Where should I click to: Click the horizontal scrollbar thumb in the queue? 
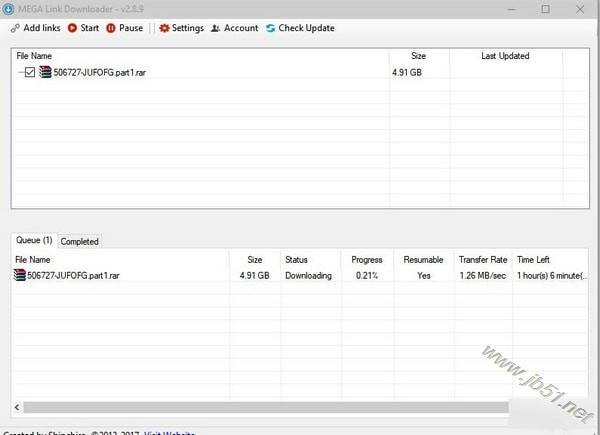[266, 407]
